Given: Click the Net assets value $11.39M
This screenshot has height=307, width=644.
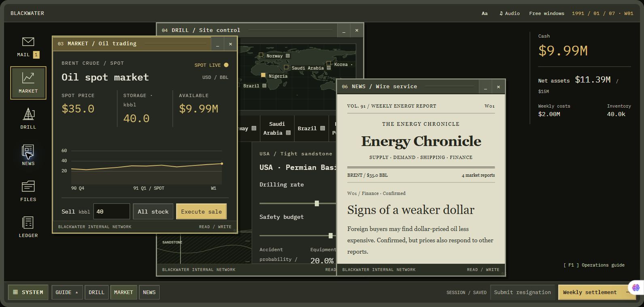Looking at the screenshot, I should point(593,80).
